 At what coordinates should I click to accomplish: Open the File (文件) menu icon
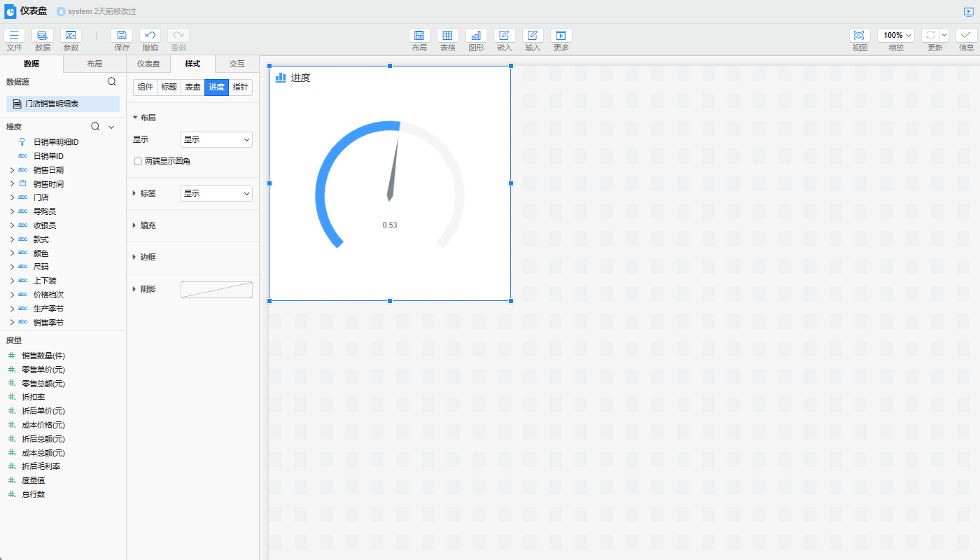click(14, 36)
